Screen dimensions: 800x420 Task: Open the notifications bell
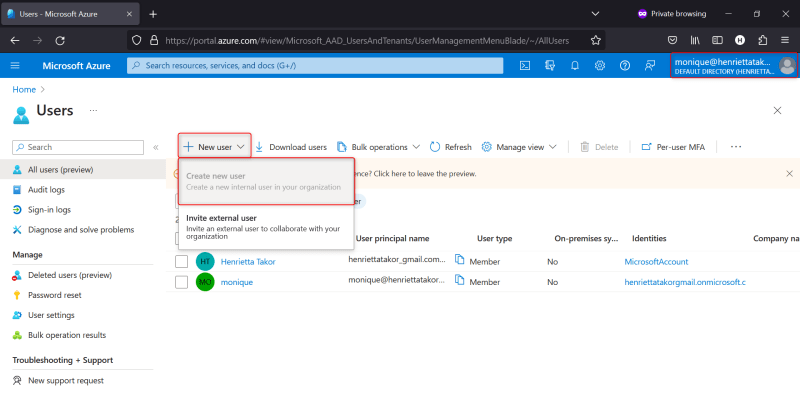point(574,65)
